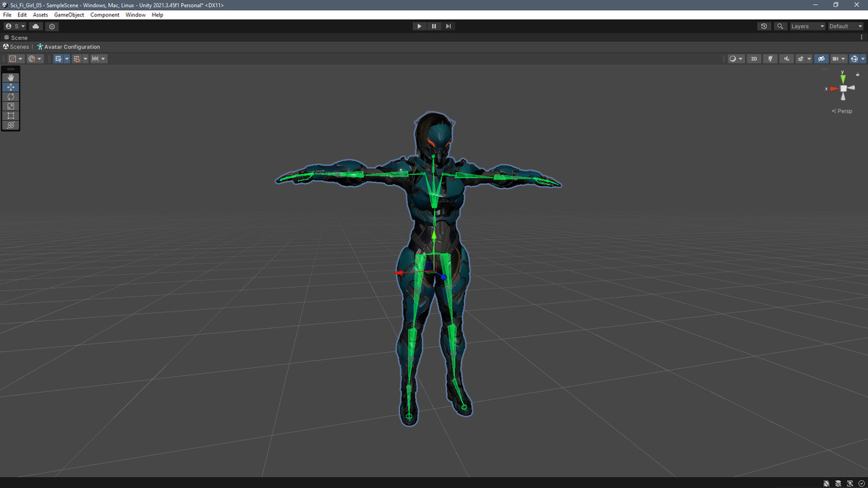Open the Window menu

click(135, 14)
